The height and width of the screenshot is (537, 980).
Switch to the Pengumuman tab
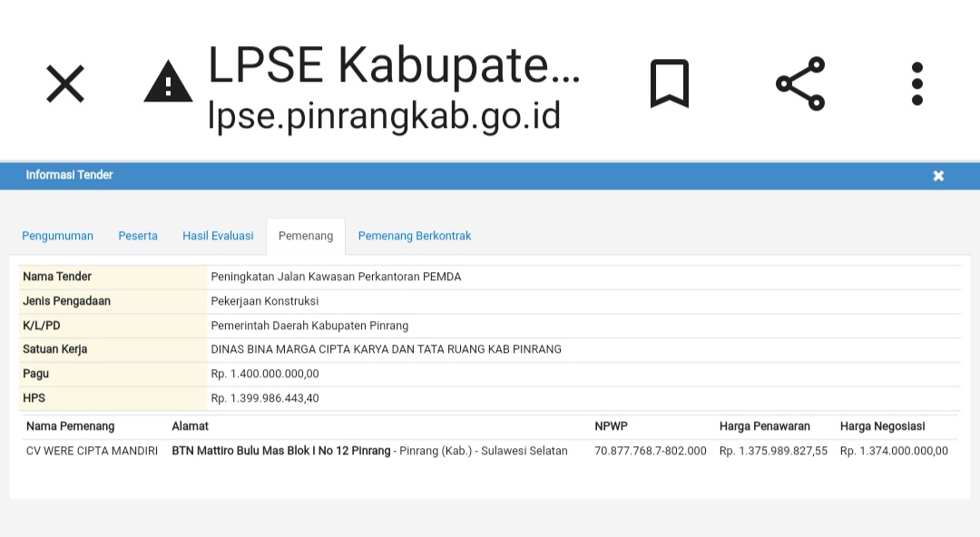click(58, 236)
